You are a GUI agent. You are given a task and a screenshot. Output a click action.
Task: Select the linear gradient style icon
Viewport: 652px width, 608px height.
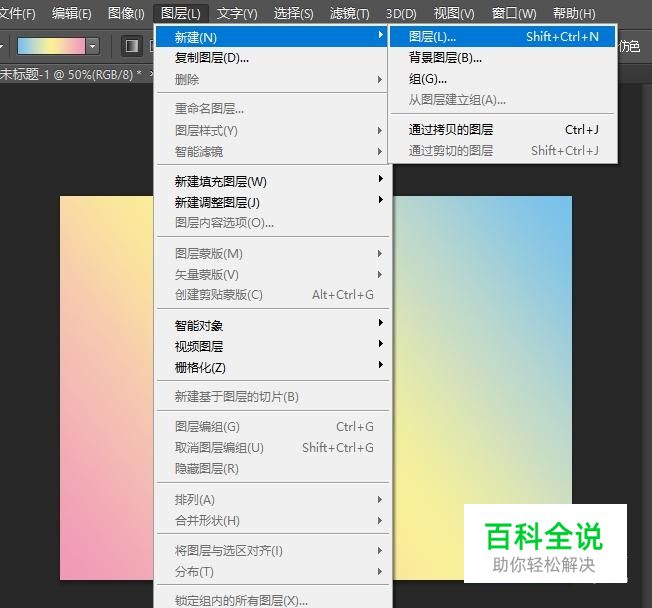tap(132, 46)
